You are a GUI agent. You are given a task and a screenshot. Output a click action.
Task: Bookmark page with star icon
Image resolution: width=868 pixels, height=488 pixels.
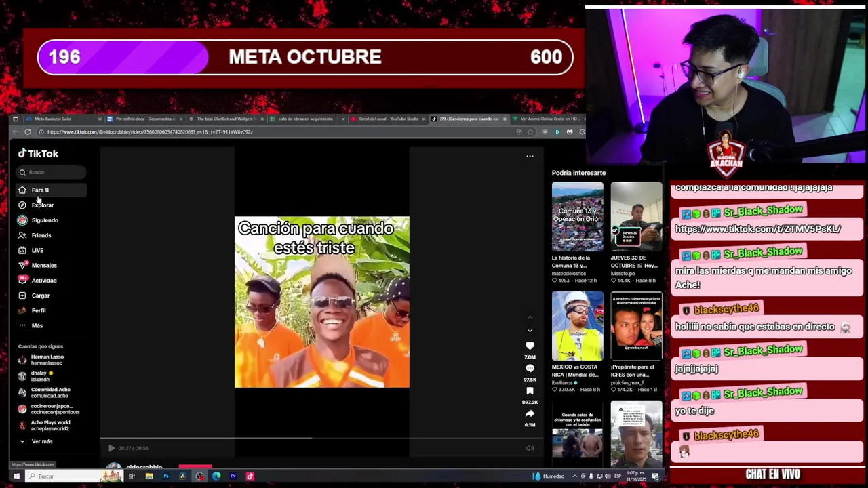(x=530, y=132)
